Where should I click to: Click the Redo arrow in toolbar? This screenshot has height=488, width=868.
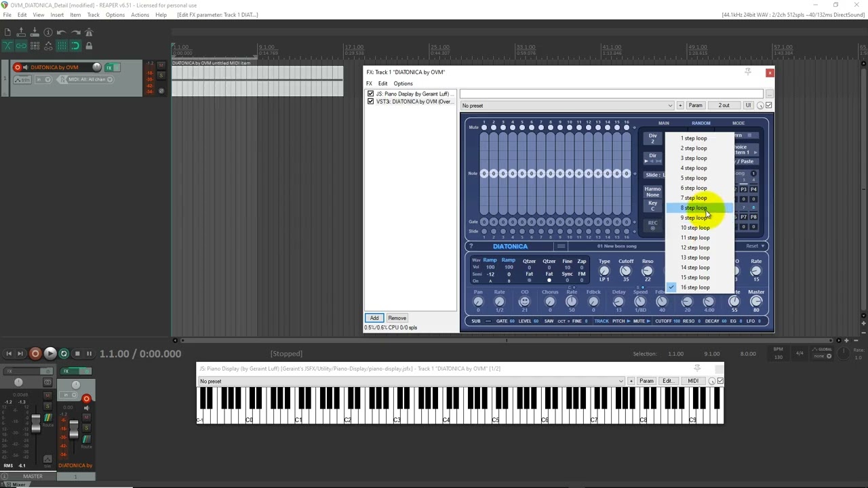pyautogui.click(x=75, y=32)
